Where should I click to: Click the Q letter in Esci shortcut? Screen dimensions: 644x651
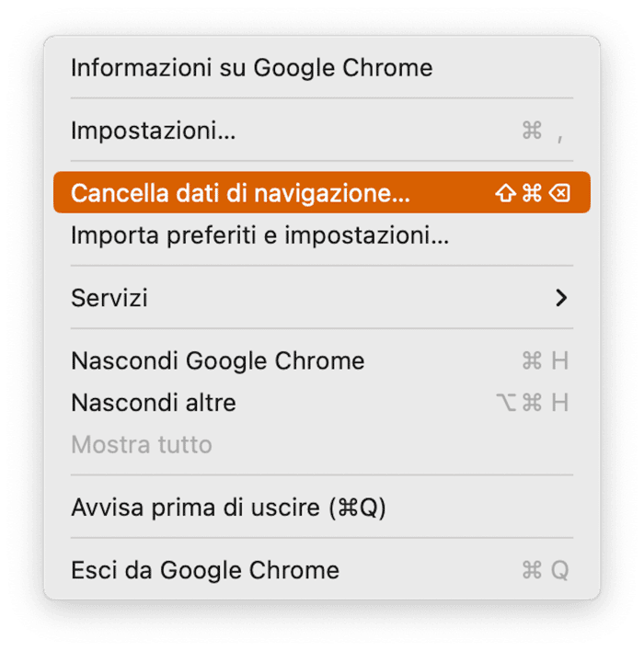click(559, 570)
